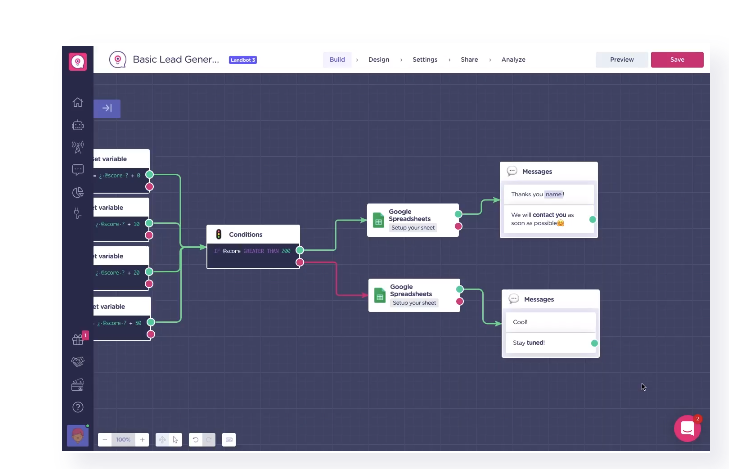Select the pointer cursor mode tool
Image resolution: width=729 pixels, height=469 pixels.
tap(174, 439)
